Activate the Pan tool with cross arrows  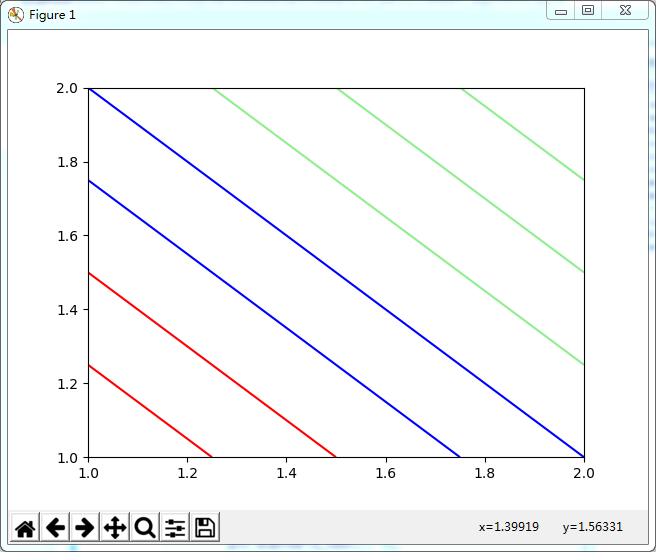click(x=115, y=527)
